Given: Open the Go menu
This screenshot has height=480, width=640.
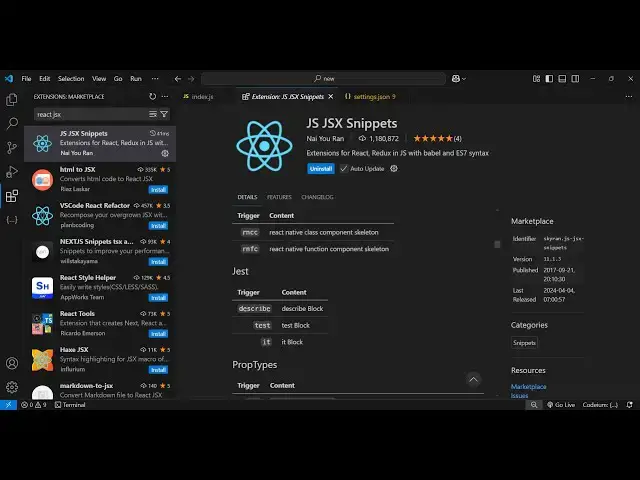Looking at the screenshot, I should [x=118, y=79].
